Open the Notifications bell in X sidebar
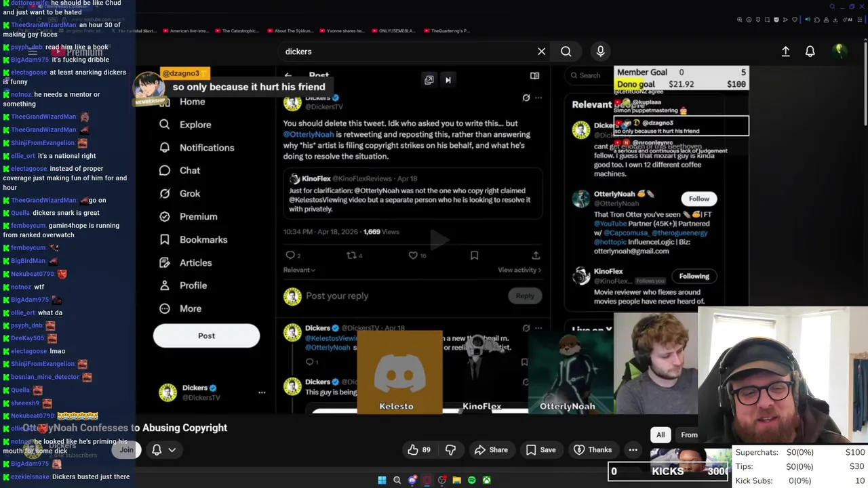The width and height of the screenshot is (868, 488). (164, 148)
